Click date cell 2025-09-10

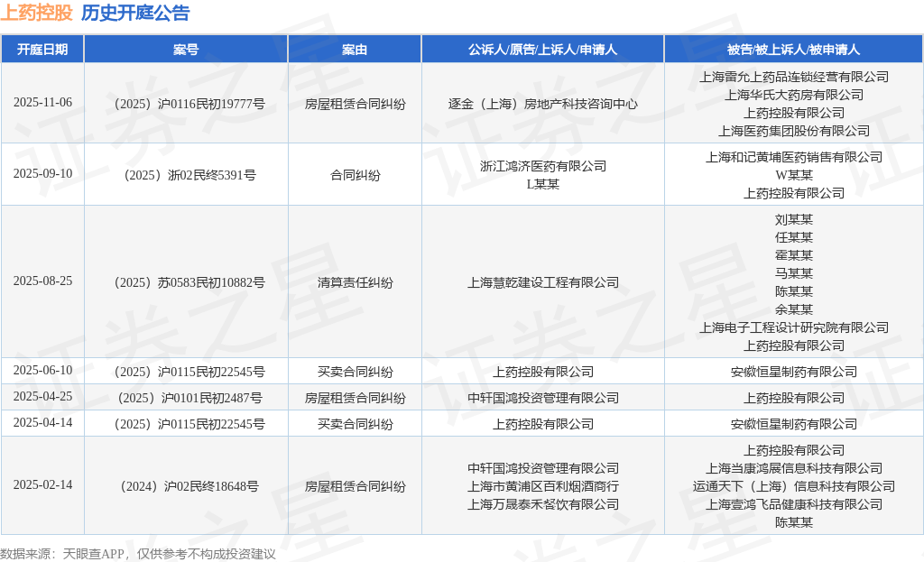click(x=42, y=174)
